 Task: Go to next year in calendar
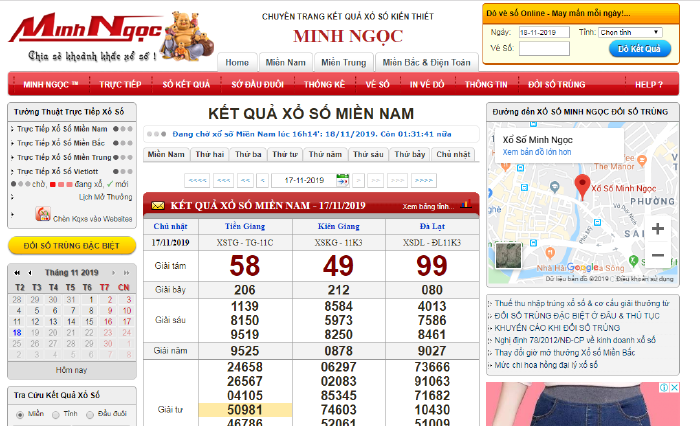126,272
